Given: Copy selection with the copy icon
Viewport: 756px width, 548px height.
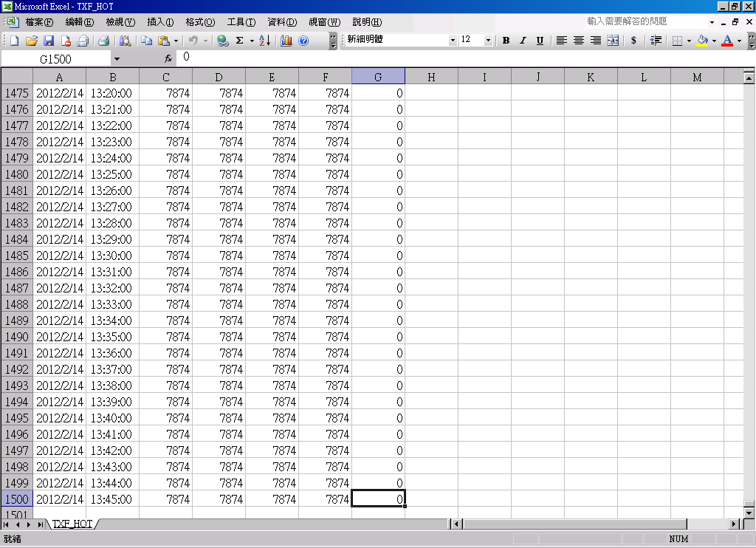Looking at the screenshot, I should tap(147, 41).
